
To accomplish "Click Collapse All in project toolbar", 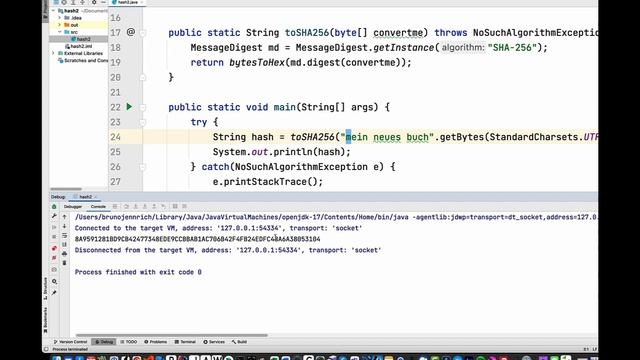I will click(83, 2).
